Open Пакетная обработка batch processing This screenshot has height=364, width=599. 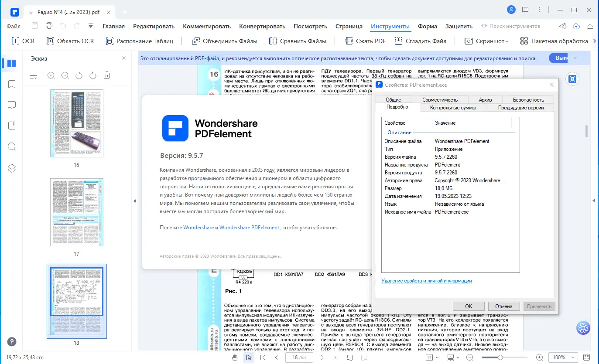(554, 41)
